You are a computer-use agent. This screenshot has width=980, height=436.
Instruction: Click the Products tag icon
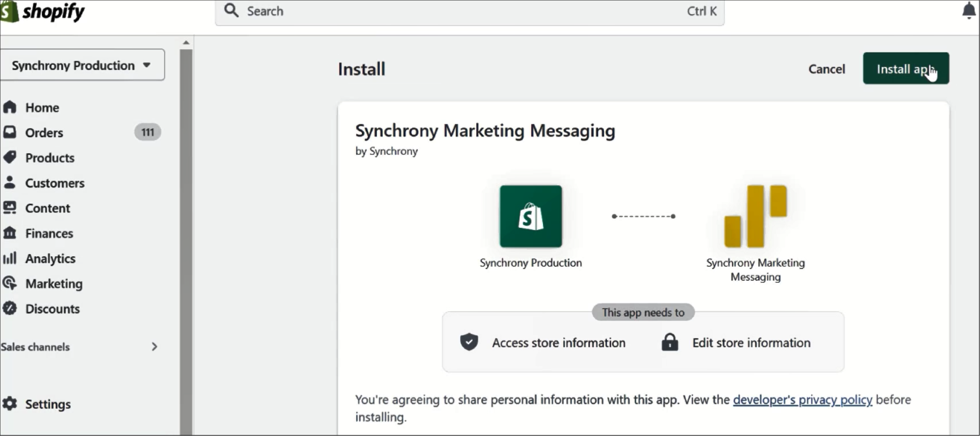(10, 157)
